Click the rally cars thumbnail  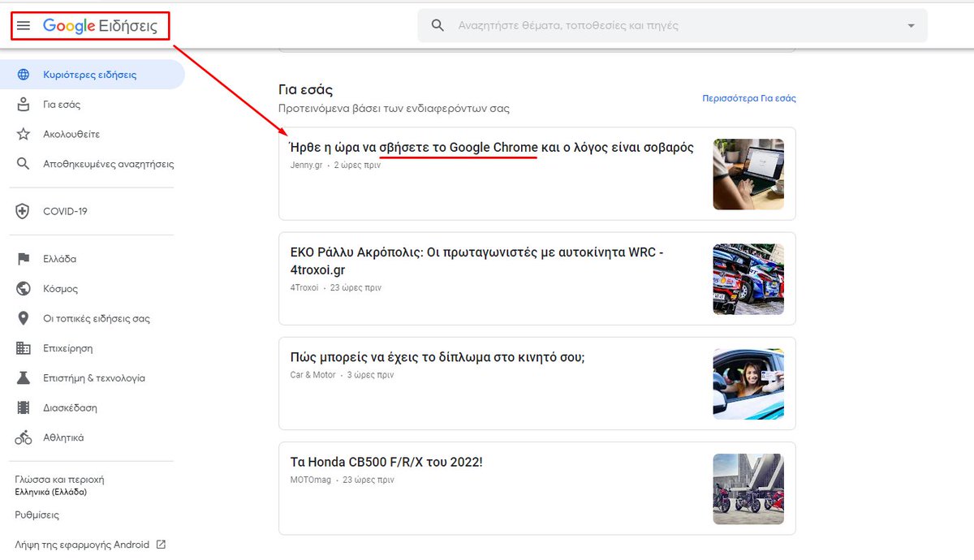(748, 279)
